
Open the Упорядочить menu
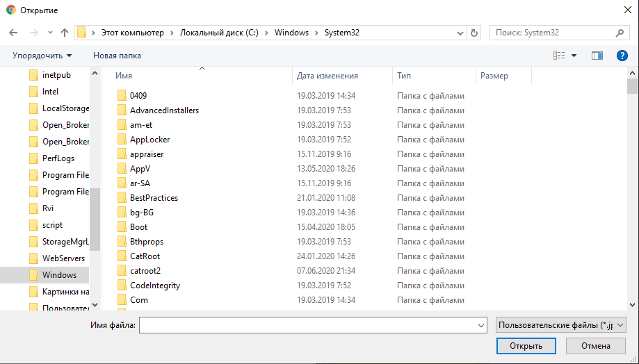(x=42, y=56)
